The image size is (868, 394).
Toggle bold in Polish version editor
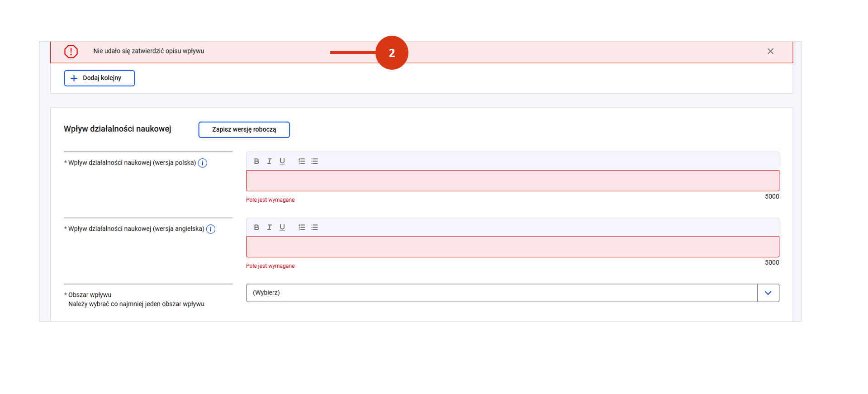click(256, 161)
